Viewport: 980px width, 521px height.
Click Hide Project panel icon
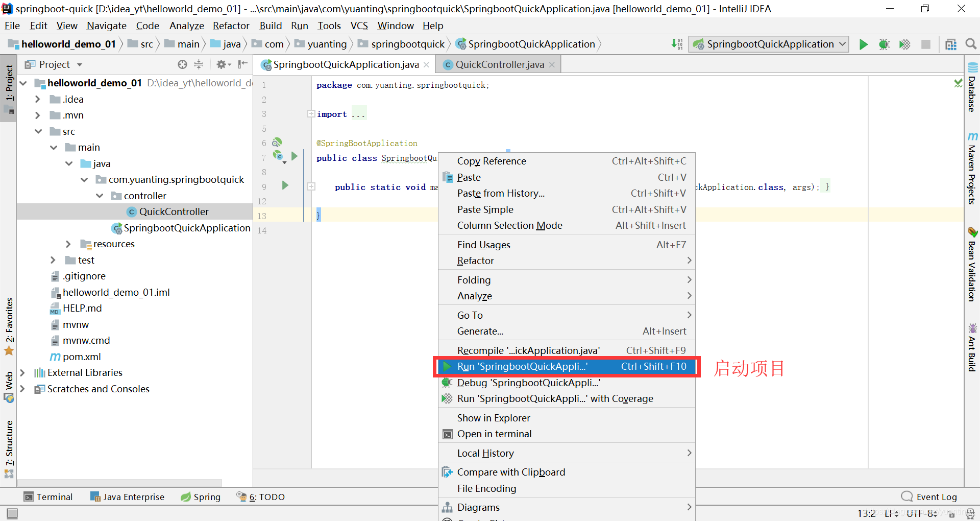click(x=243, y=64)
